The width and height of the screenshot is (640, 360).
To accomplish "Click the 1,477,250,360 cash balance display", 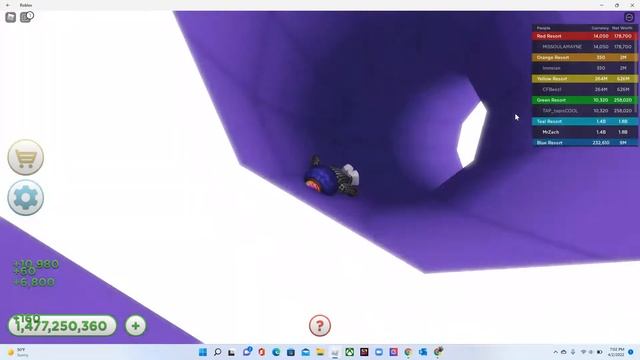I will (62, 326).
